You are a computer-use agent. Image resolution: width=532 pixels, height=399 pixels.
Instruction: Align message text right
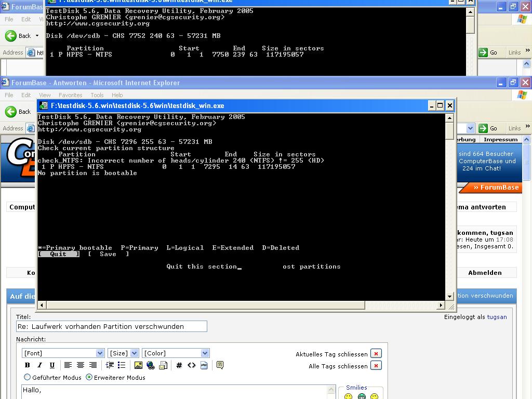[93, 365]
